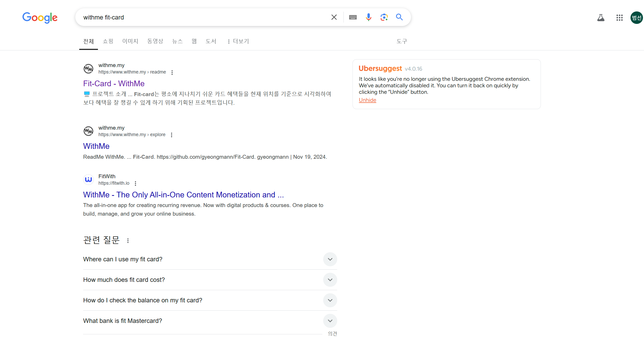Switch to the 뉴스 tab
This screenshot has width=644, height=339.
point(177,41)
